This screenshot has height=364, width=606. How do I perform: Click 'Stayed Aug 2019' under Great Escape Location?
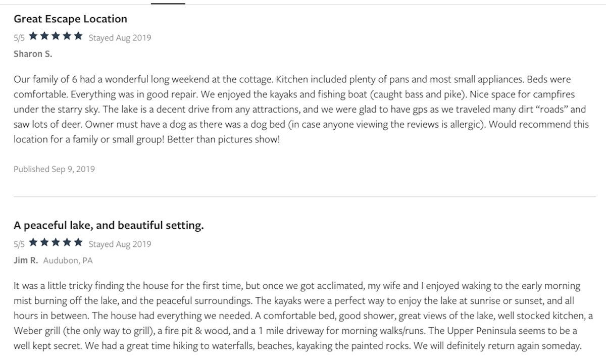120,37
